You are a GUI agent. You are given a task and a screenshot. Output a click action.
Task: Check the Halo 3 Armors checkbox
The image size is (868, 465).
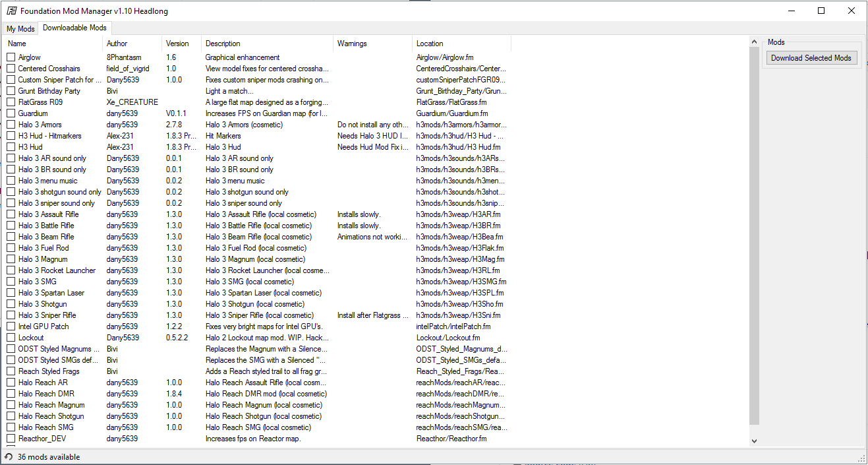pyautogui.click(x=11, y=125)
